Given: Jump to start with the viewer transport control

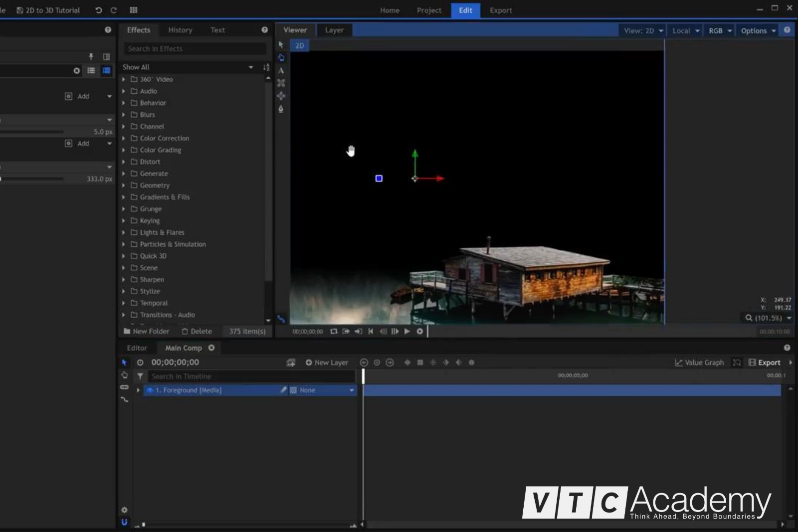Looking at the screenshot, I should 371,332.
